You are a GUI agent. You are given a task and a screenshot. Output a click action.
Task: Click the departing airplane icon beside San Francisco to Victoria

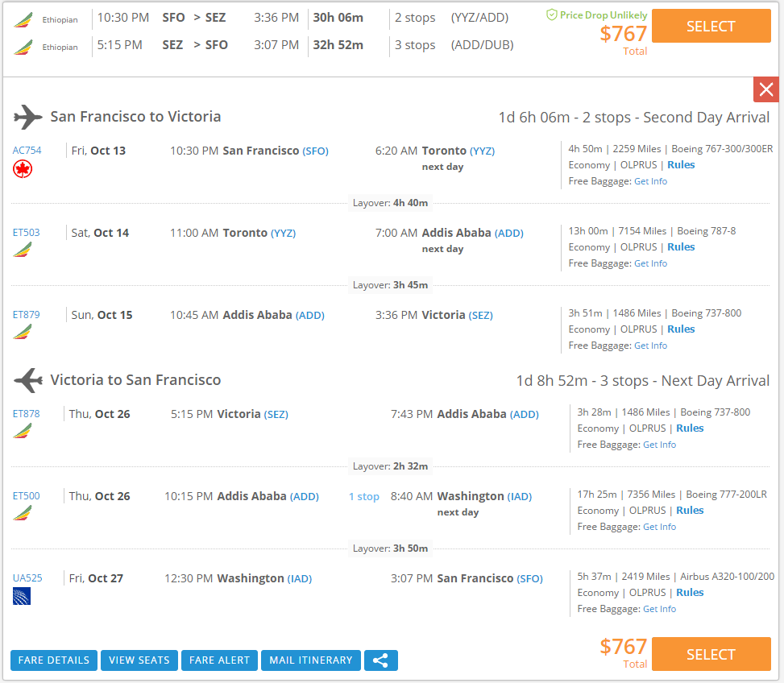[x=27, y=117]
